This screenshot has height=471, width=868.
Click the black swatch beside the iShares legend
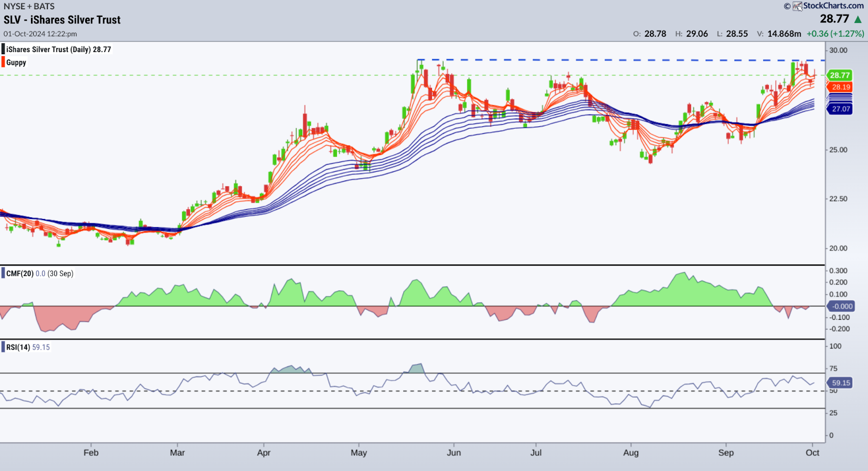(x=3, y=49)
